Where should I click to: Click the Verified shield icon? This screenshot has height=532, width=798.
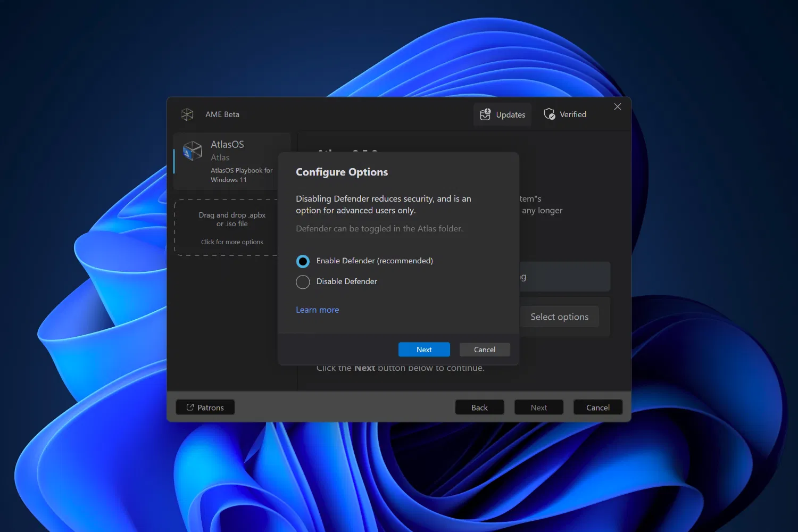click(549, 114)
